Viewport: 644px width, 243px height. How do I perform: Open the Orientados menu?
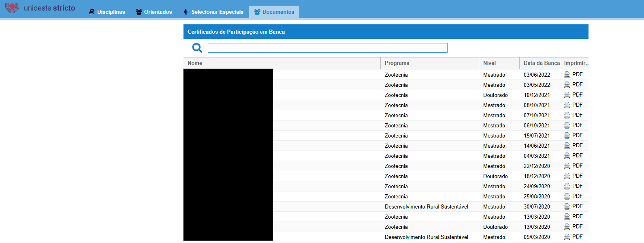pos(154,12)
